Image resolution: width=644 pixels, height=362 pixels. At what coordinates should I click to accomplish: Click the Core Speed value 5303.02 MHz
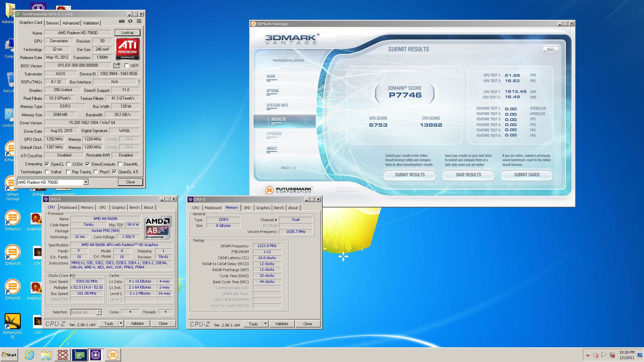point(87,282)
